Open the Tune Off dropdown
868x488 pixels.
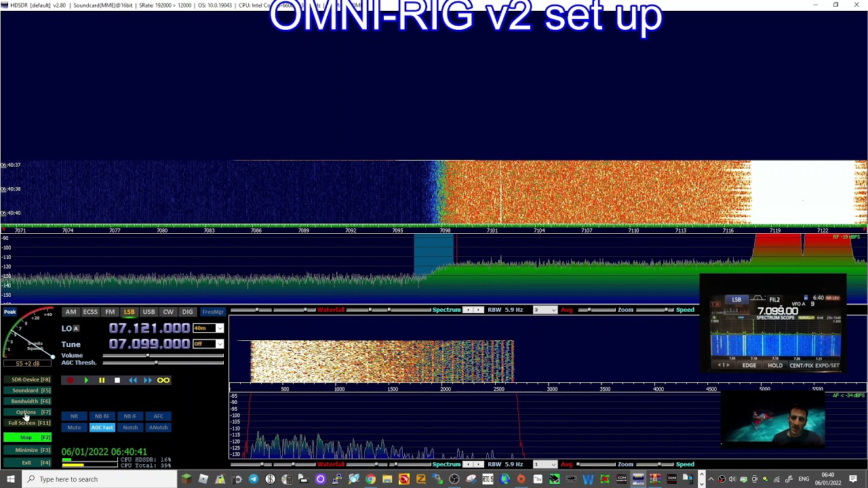pyautogui.click(x=208, y=344)
